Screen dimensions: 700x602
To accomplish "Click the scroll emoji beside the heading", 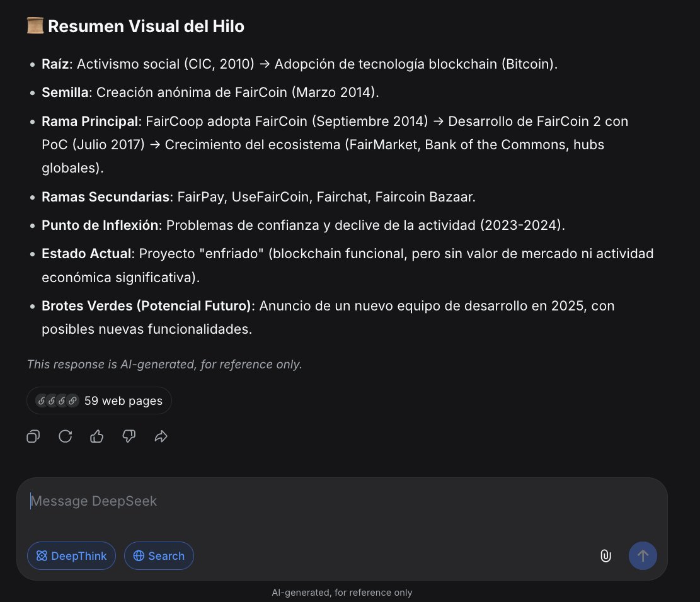I will [x=35, y=26].
